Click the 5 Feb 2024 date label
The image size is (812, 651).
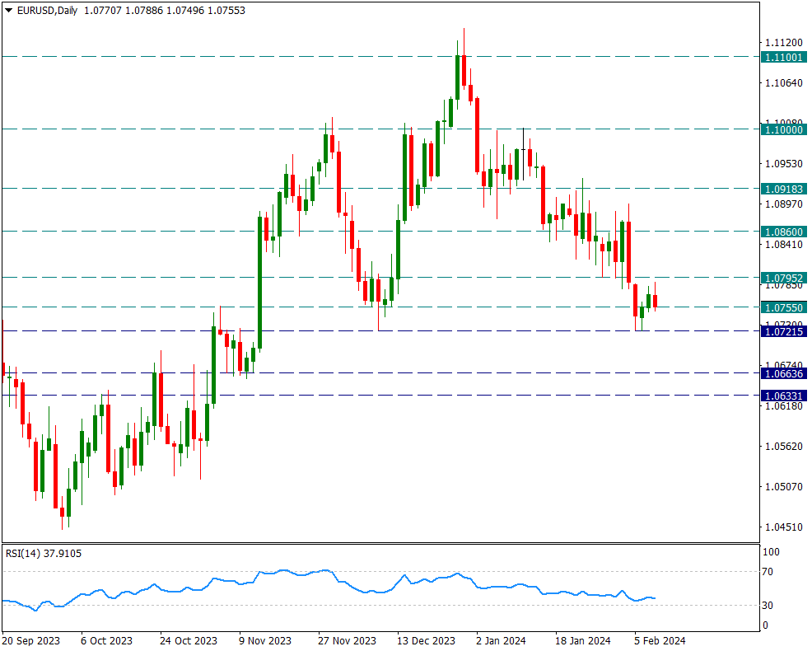pyautogui.click(x=660, y=640)
